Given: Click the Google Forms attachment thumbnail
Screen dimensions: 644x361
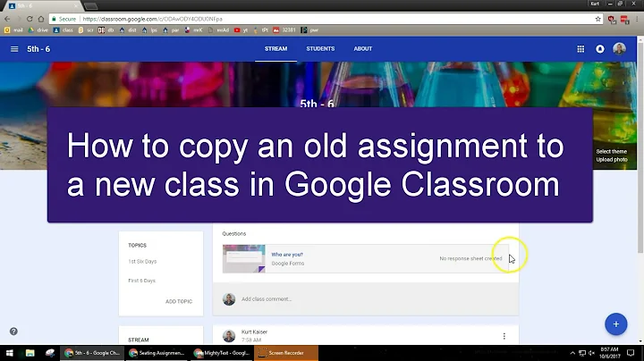Looking at the screenshot, I should click(x=244, y=259).
